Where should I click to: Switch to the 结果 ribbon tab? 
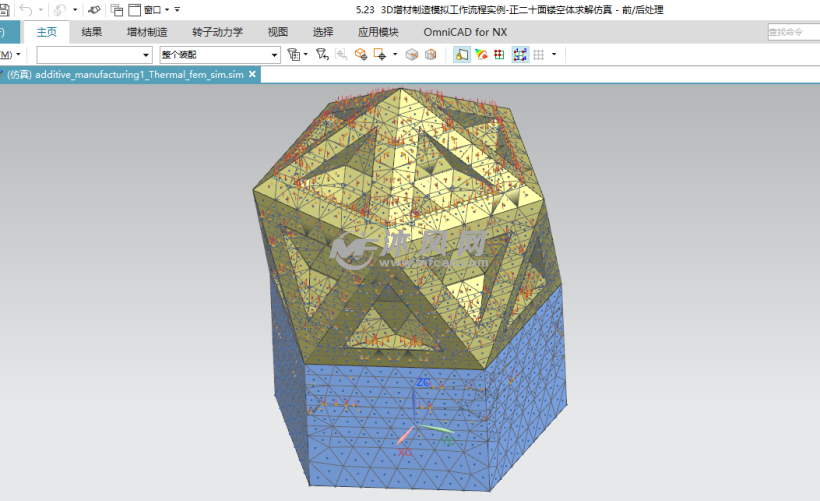[x=92, y=32]
